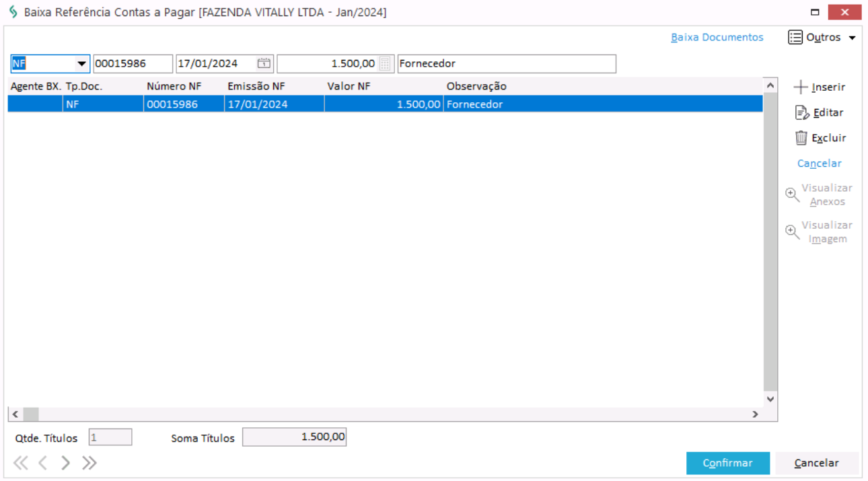The width and height of the screenshot is (868, 481).
Task: Select the 00015986 cell in the table row
Action: click(184, 104)
